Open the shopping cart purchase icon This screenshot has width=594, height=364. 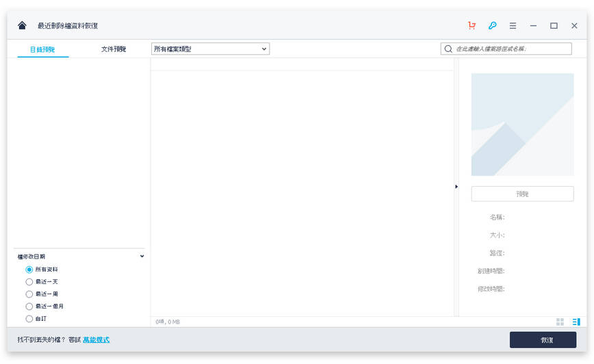tap(472, 25)
